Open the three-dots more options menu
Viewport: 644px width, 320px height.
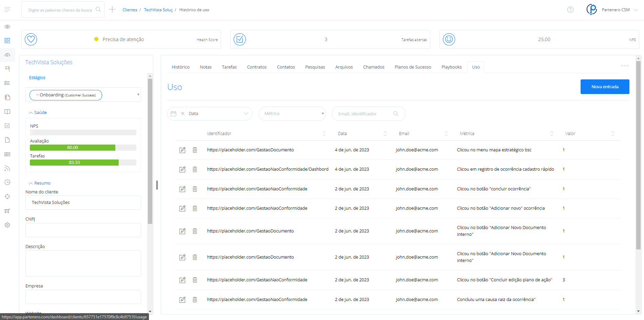pos(625,65)
